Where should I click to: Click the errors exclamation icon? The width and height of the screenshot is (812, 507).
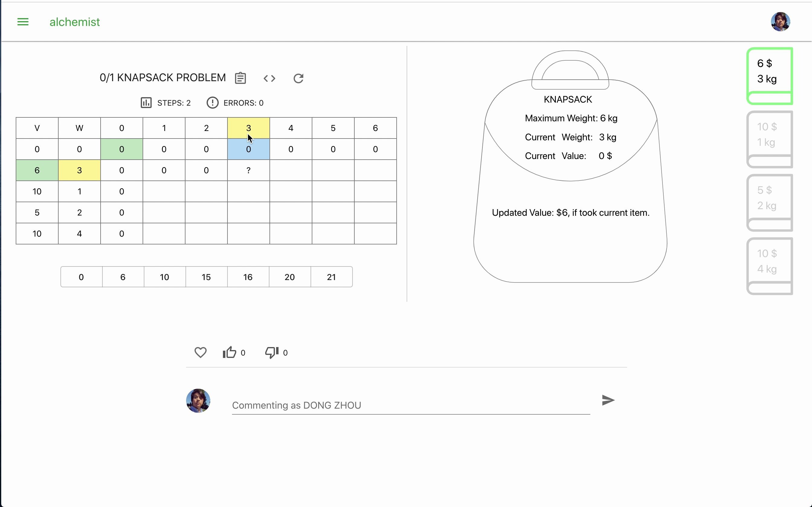(x=212, y=103)
